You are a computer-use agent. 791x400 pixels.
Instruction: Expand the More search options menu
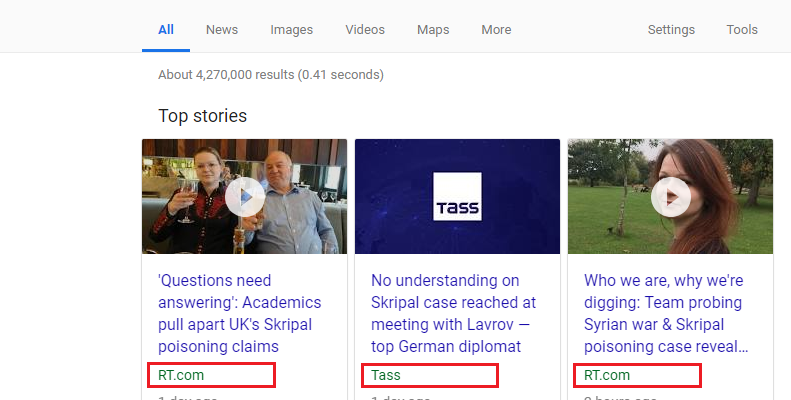496,30
